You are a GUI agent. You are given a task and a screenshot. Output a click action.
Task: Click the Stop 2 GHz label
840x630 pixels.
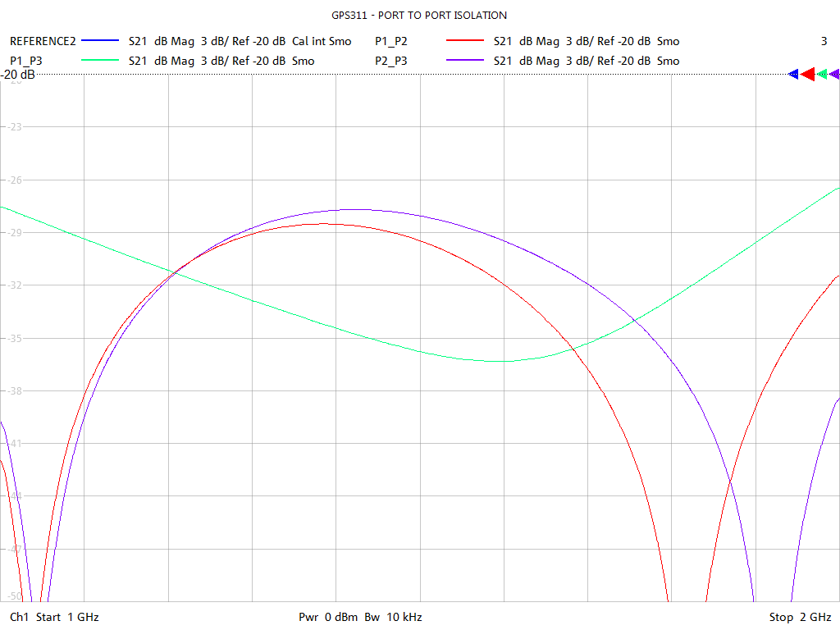[x=800, y=617]
